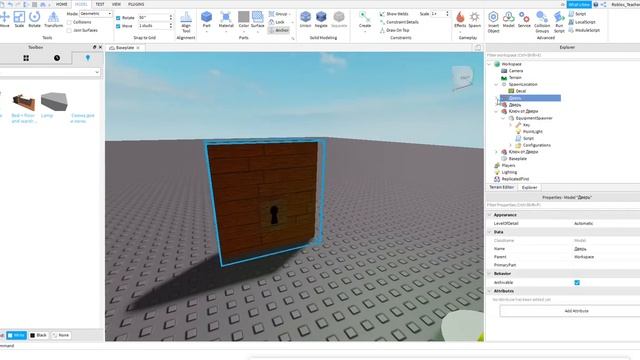Screen dimensions: 640x360
Task: Toggle Draw On Top
Action: point(394,30)
